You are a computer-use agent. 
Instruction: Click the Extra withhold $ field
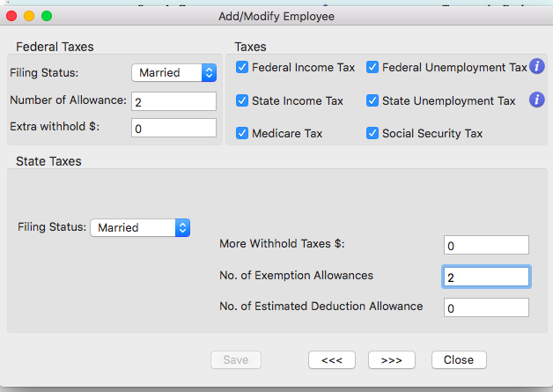tap(173, 128)
